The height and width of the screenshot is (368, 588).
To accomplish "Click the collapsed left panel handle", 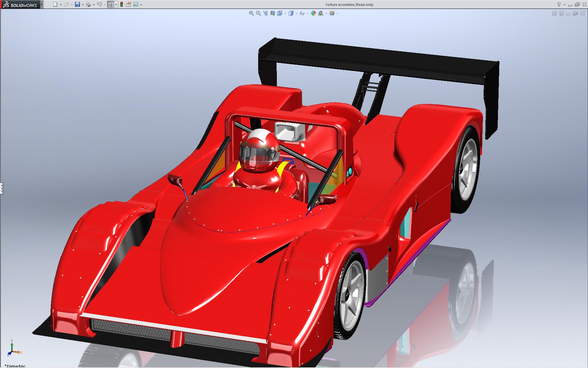I will [1, 188].
